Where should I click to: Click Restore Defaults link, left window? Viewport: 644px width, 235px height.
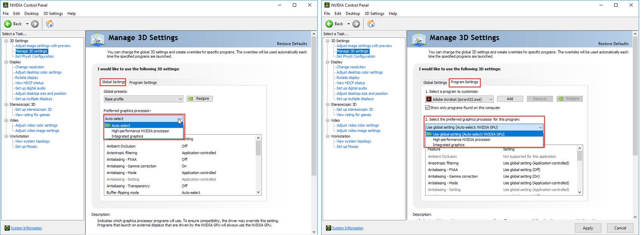pos(292,44)
